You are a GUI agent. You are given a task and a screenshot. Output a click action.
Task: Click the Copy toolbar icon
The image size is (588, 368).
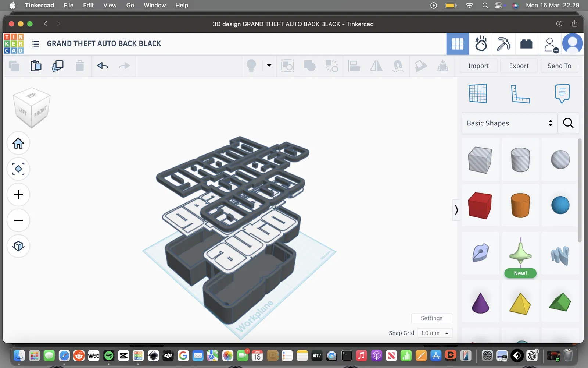pos(14,66)
